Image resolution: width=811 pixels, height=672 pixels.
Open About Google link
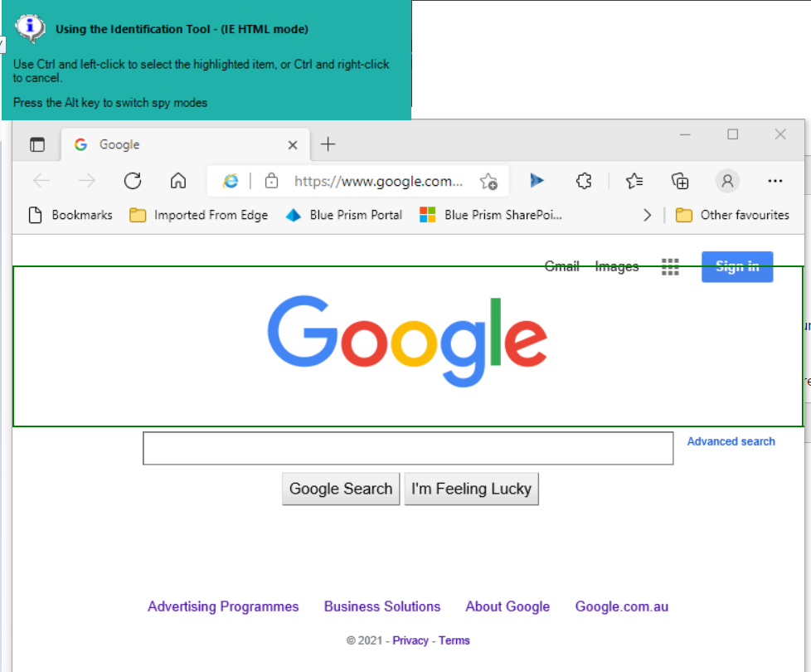point(507,606)
